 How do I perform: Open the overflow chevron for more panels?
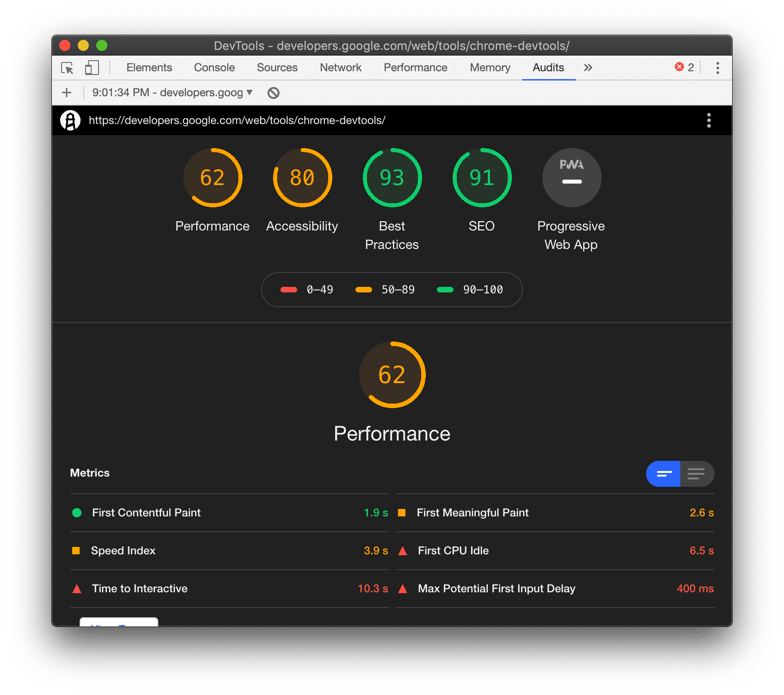pos(587,68)
